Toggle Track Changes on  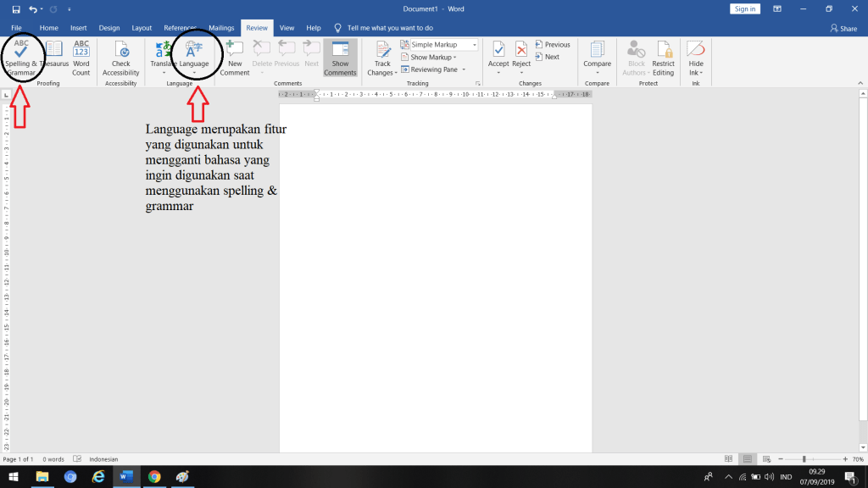click(382, 58)
